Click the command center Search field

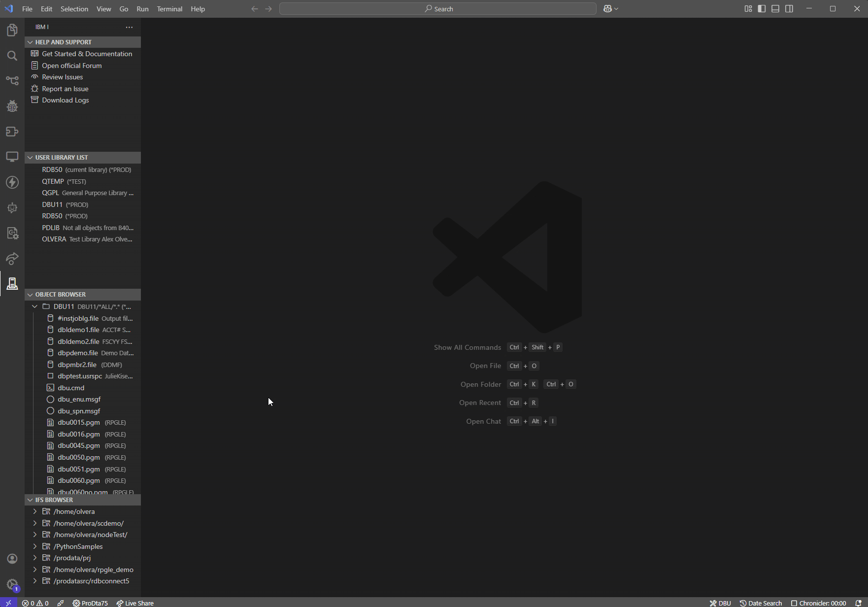coord(438,9)
